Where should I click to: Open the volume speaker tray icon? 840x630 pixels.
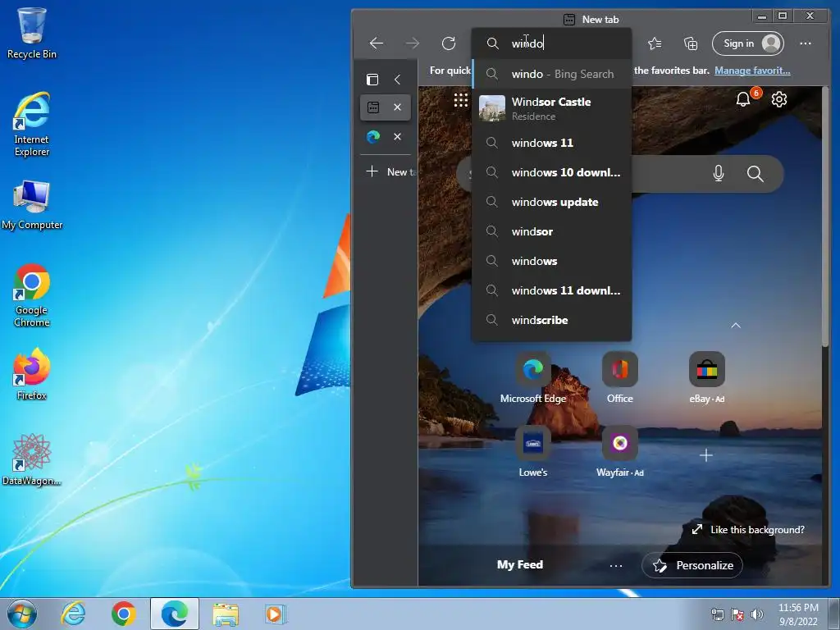pos(756,614)
